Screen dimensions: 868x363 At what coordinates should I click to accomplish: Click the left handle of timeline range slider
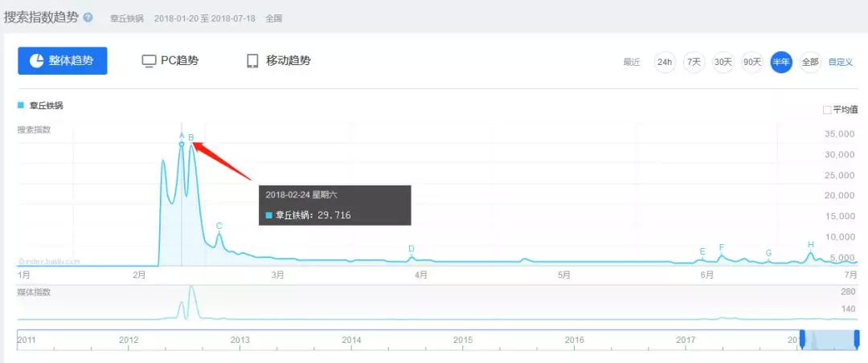coord(802,339)
